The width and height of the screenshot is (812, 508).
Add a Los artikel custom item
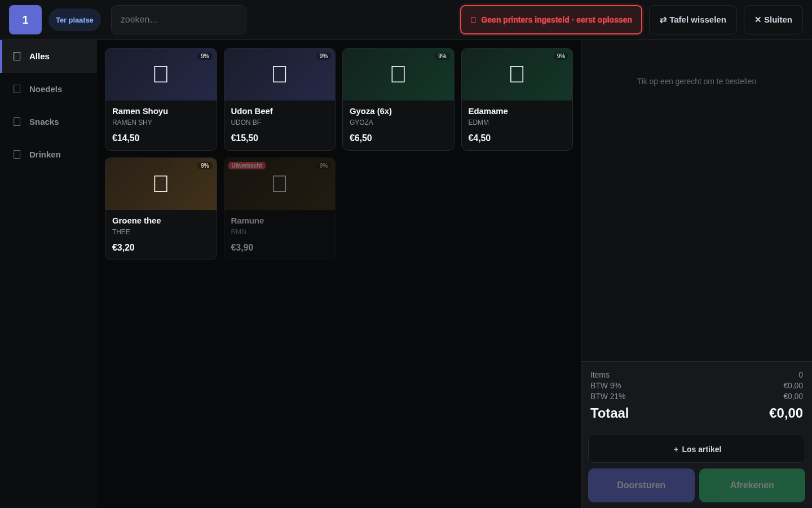[696, 449]
